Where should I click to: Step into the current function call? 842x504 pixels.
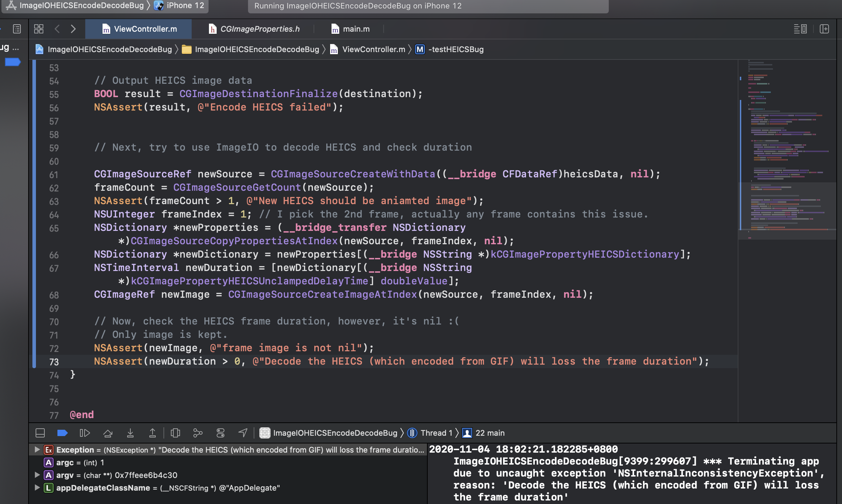[x=130, y=433]
